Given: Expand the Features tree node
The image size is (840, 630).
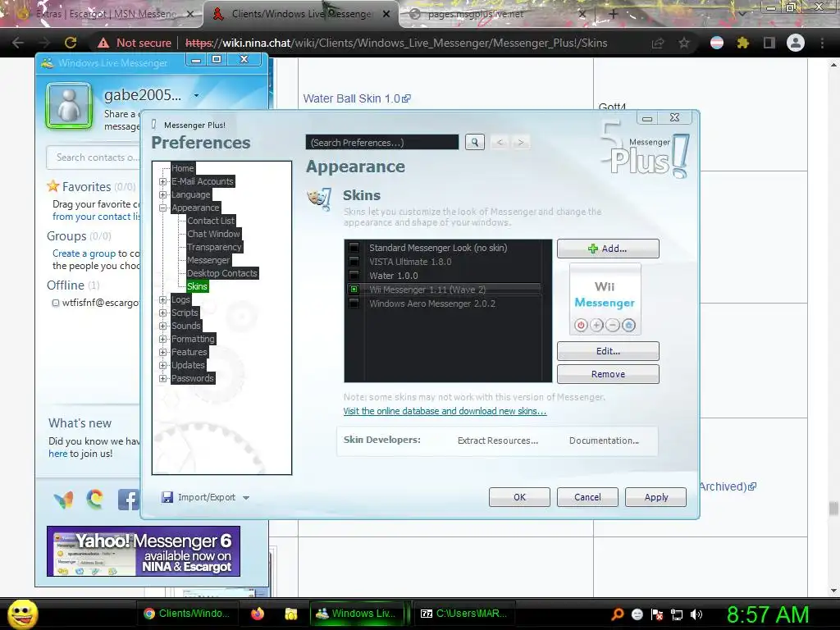Looking at the screenshot, I should (x=163, y=352).
